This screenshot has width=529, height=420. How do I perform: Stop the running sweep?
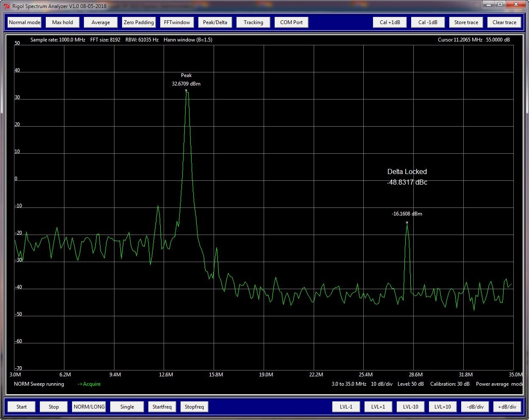pos(53,406)
